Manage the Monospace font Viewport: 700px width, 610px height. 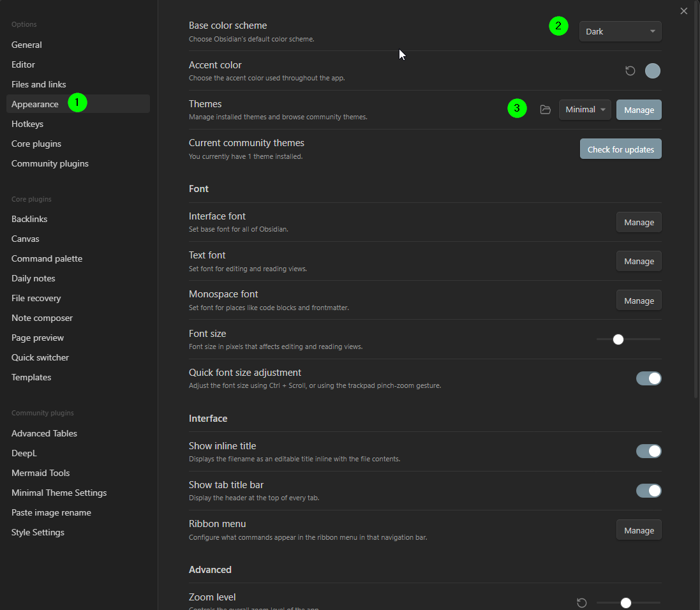click(639, 301)
